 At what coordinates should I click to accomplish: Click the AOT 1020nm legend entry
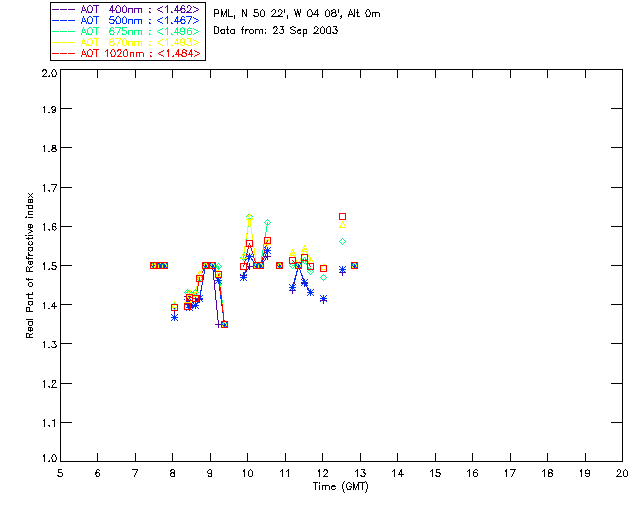126,53
